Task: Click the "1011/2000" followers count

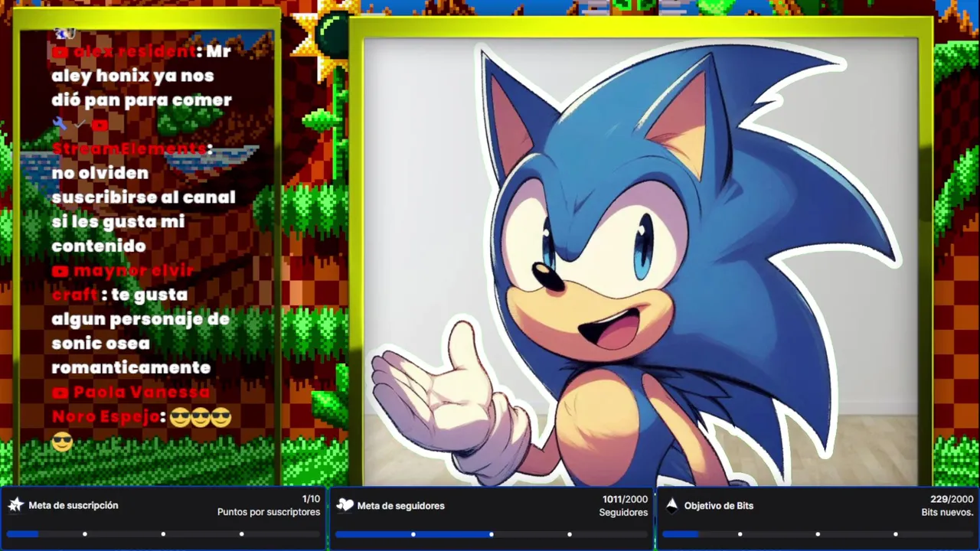Action: [x=625, y=499]
